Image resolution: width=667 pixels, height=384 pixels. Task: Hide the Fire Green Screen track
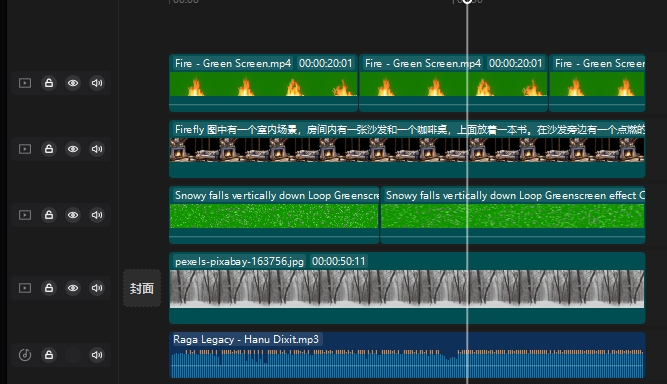click(73, 83)
